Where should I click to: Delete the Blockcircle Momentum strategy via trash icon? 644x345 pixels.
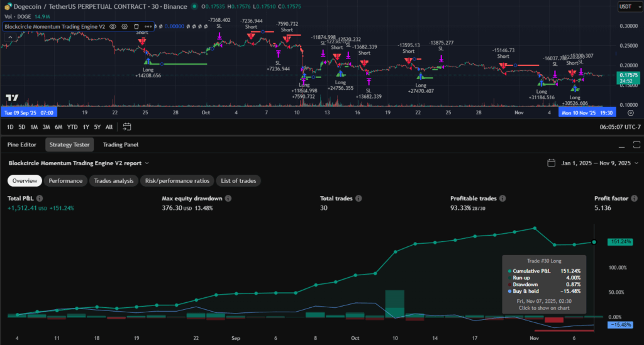(x=136, y=27)
